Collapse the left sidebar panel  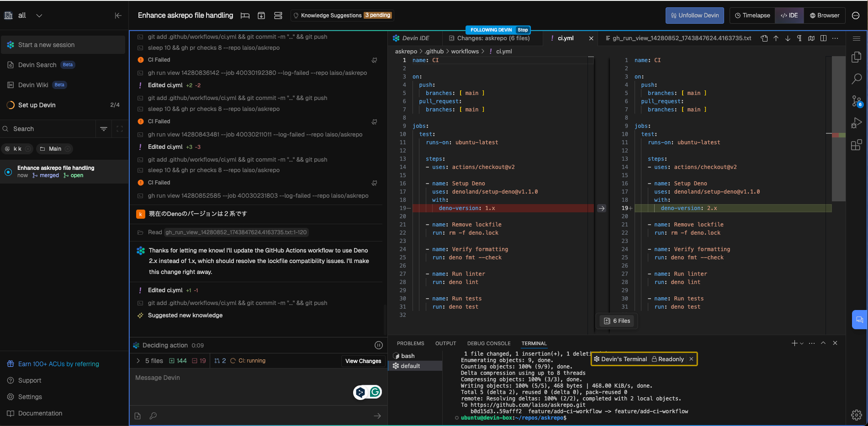click(x=118, y=16)
